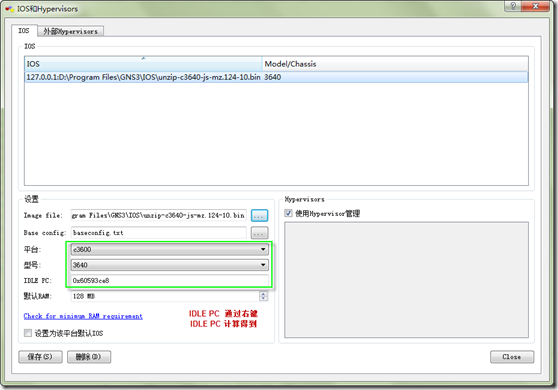Click the 保存(S) save button
558x390 pixels.
[40, 357]
